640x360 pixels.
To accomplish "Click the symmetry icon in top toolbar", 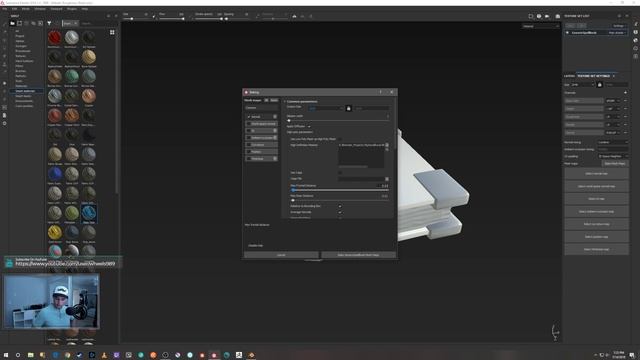I will pos(294,16).
